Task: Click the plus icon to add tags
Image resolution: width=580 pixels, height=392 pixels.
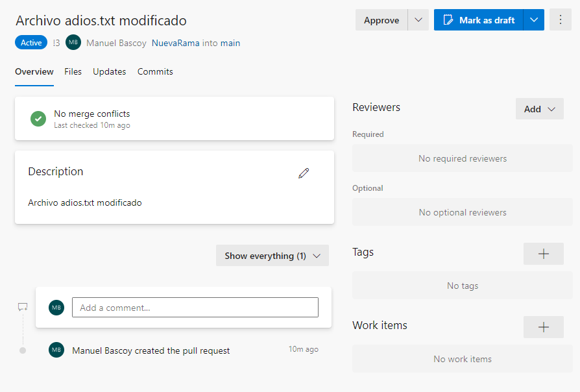Action: [543, 254]
